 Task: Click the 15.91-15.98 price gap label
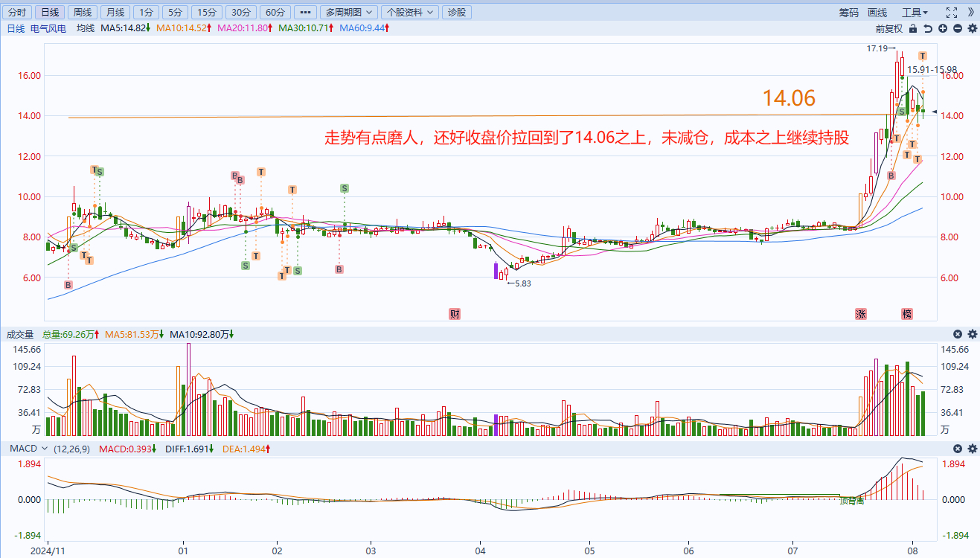[931, 69]
